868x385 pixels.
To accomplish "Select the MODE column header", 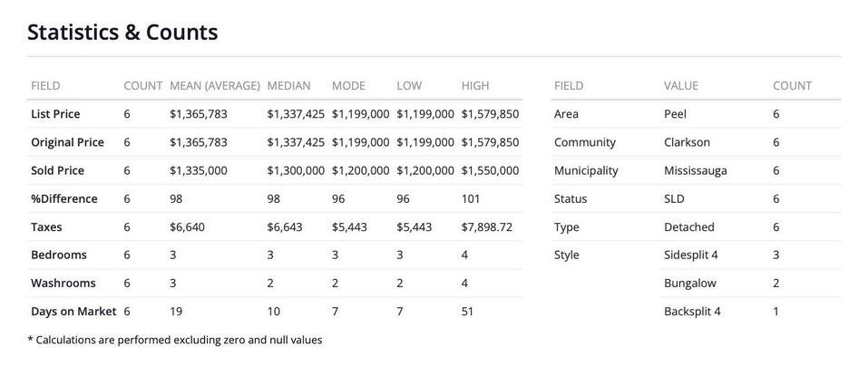I will tap(348, 86).
